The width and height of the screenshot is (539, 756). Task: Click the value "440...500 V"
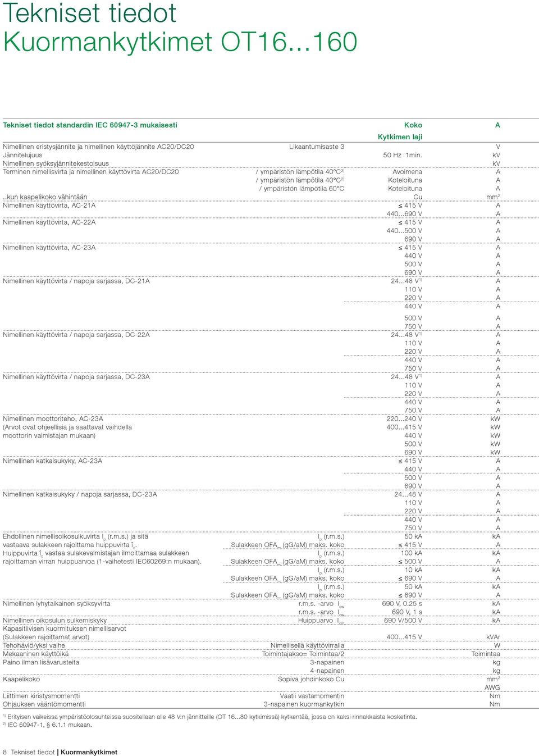(404, 231)
